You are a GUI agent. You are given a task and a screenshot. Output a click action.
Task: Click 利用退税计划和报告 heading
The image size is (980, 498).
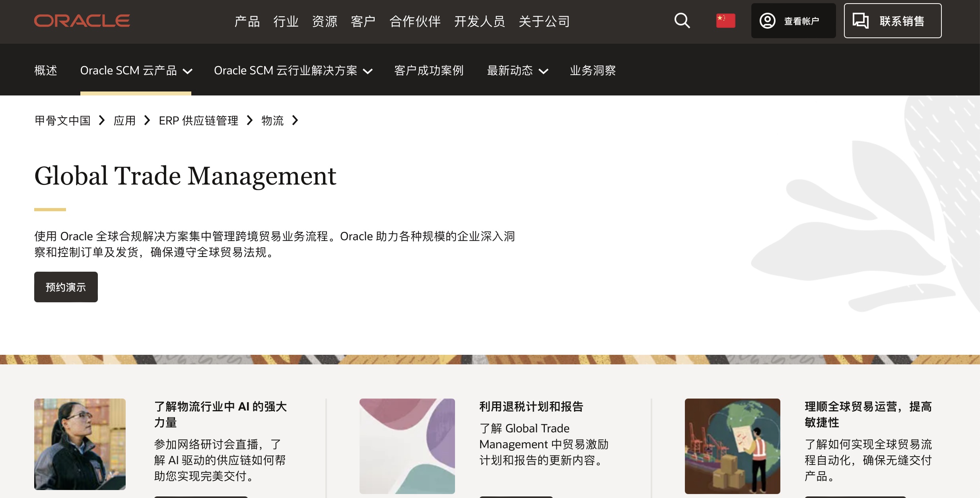(531, 407)
